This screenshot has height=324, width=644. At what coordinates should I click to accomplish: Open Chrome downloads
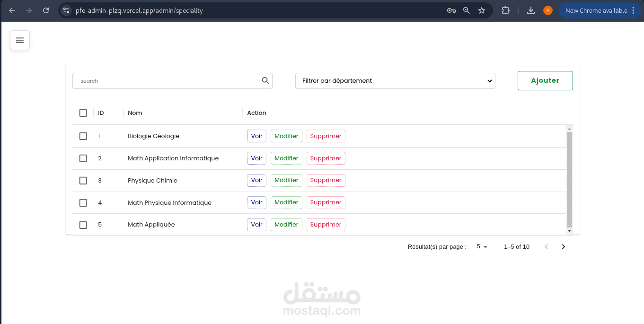click(x=531, y=10)
